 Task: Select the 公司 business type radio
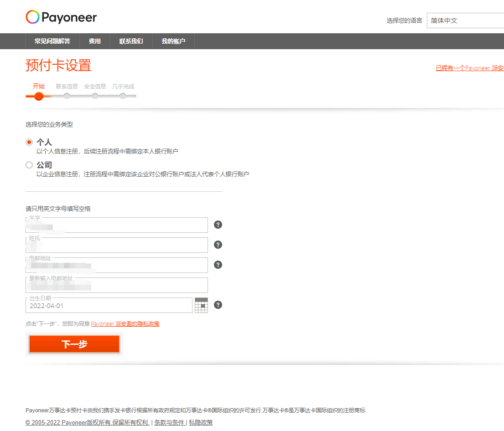click(29, 165)
